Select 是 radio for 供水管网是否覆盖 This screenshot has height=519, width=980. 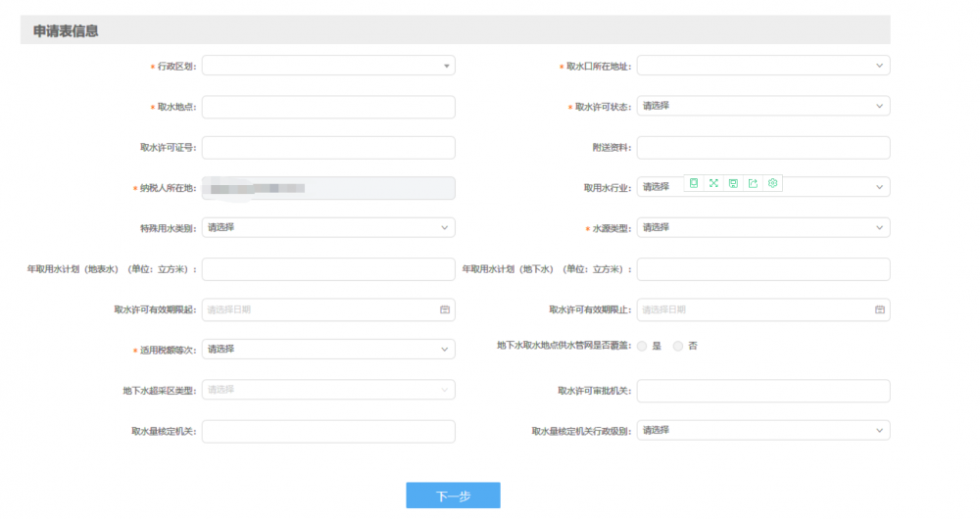tap(643, 346)
